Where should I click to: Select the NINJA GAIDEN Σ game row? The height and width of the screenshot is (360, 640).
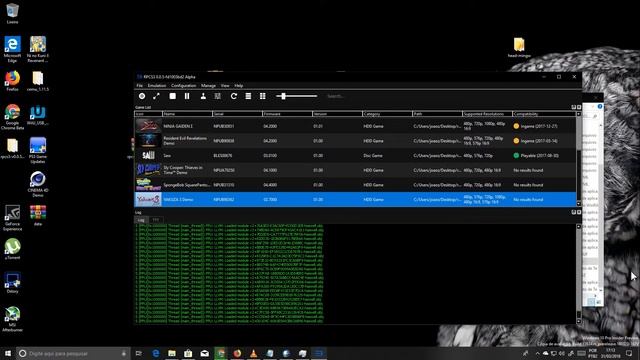355,126
